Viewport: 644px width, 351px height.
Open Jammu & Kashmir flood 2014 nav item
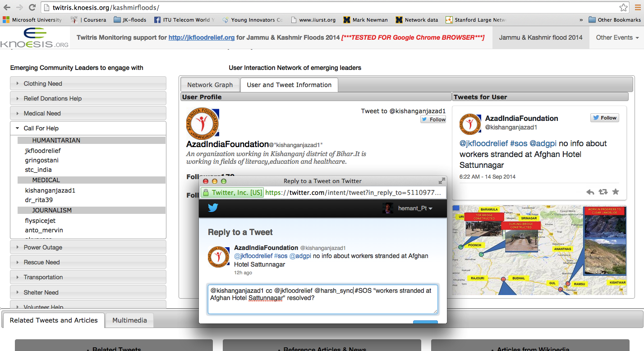tap(541, 37)
